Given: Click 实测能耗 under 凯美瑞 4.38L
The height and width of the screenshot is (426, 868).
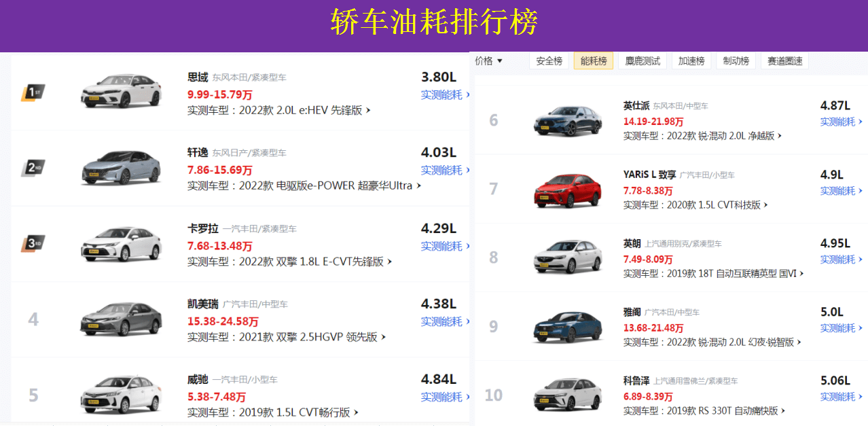Looking at the screenshot, I should pyautogui.click(x=446, y=321).
